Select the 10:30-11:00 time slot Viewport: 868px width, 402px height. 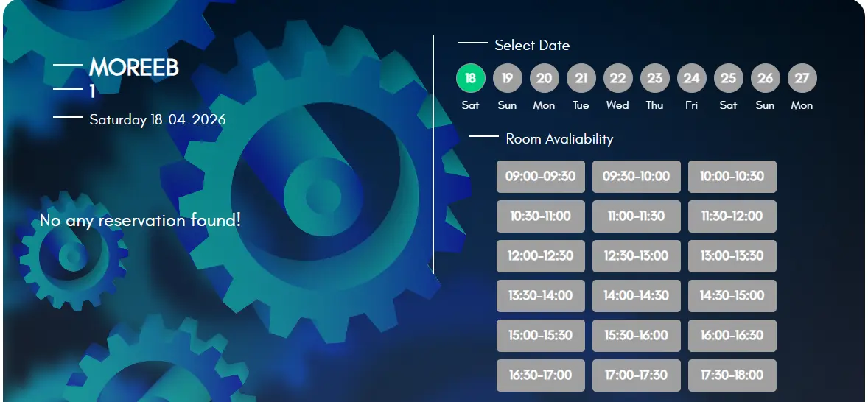541,216
